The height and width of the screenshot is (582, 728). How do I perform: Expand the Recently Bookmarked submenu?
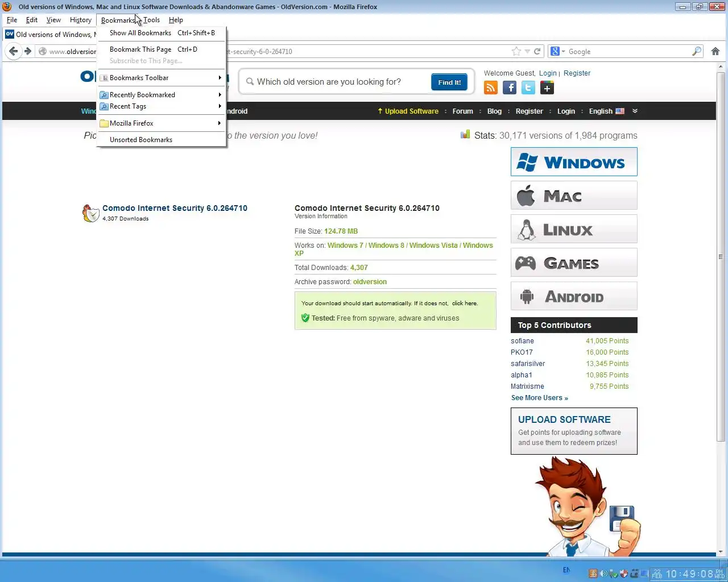click(162, 95)
